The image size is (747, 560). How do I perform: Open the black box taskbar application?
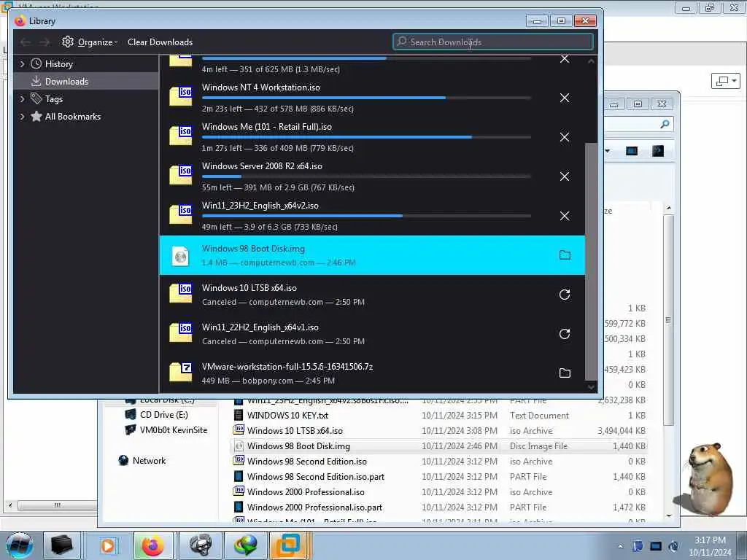click(x=62, y=545)
